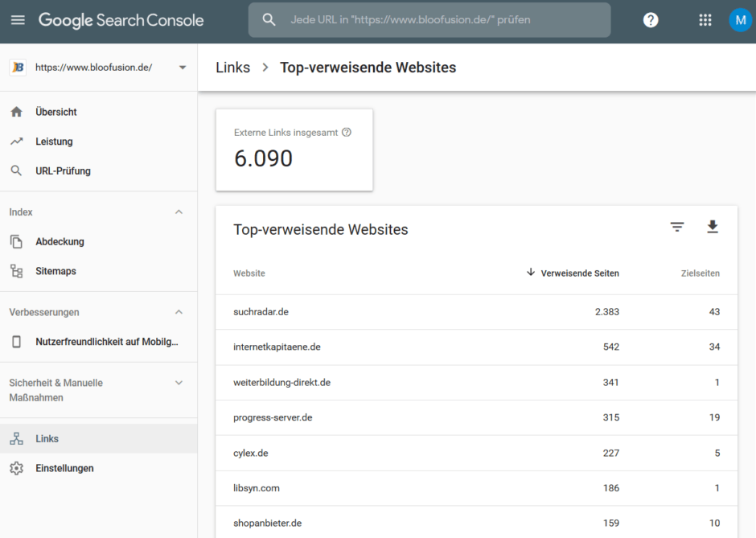Open the hamburger navigation menu

[18, 20]
